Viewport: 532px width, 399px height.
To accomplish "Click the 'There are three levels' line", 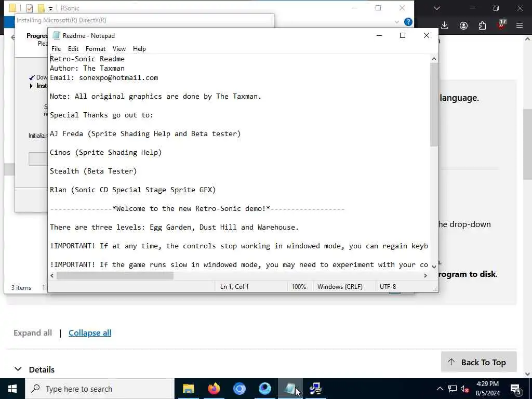I will 174,228.
